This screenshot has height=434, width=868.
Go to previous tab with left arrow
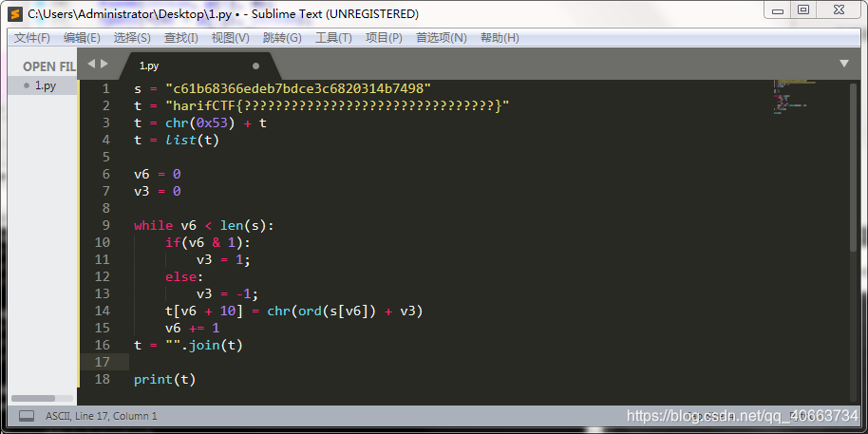pos(91,64)
